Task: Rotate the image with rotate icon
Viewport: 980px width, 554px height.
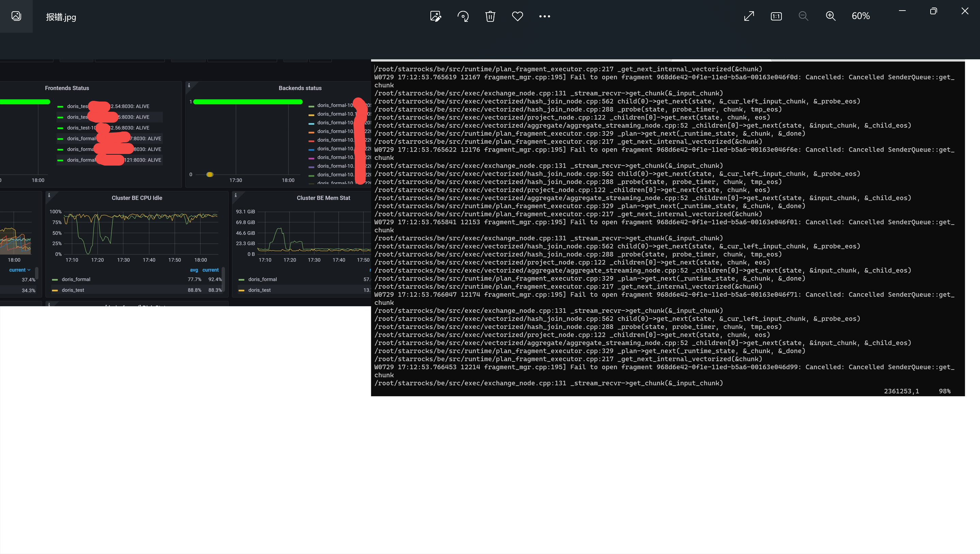Action: click(463, 16)
